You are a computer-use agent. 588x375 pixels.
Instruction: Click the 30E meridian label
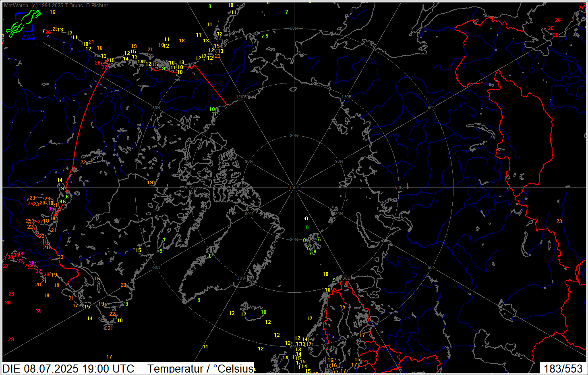[x=346, y=278]
